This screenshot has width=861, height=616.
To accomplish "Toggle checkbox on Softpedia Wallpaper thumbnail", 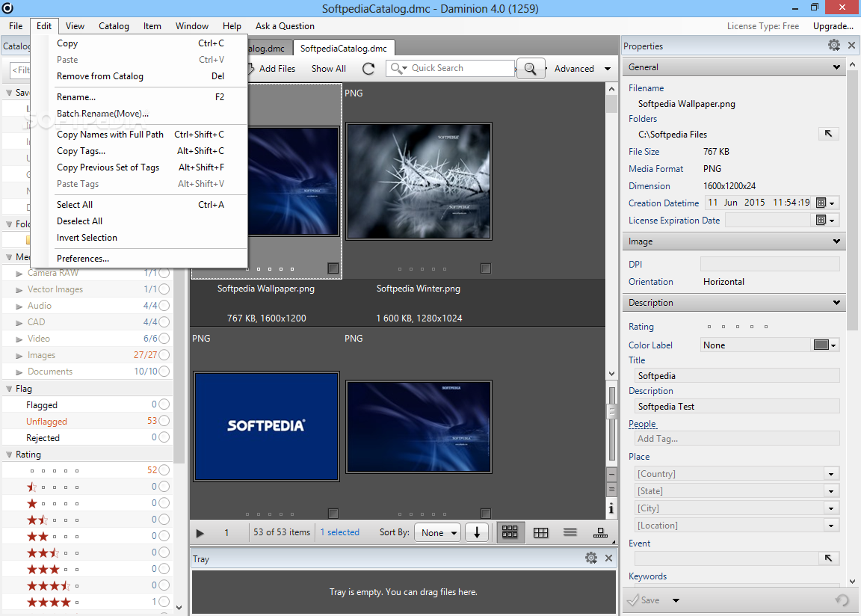I will coord(333,268).
